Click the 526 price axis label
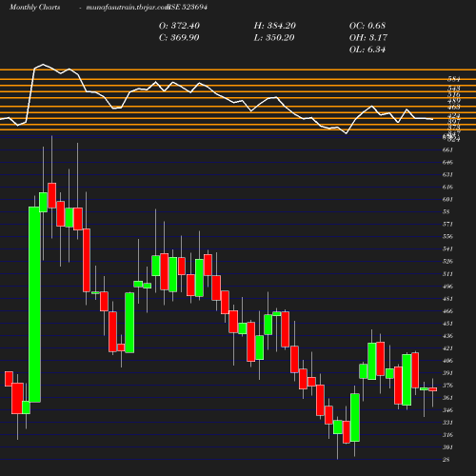The height and width of the screenshot is (476, 476). point(447,261)
